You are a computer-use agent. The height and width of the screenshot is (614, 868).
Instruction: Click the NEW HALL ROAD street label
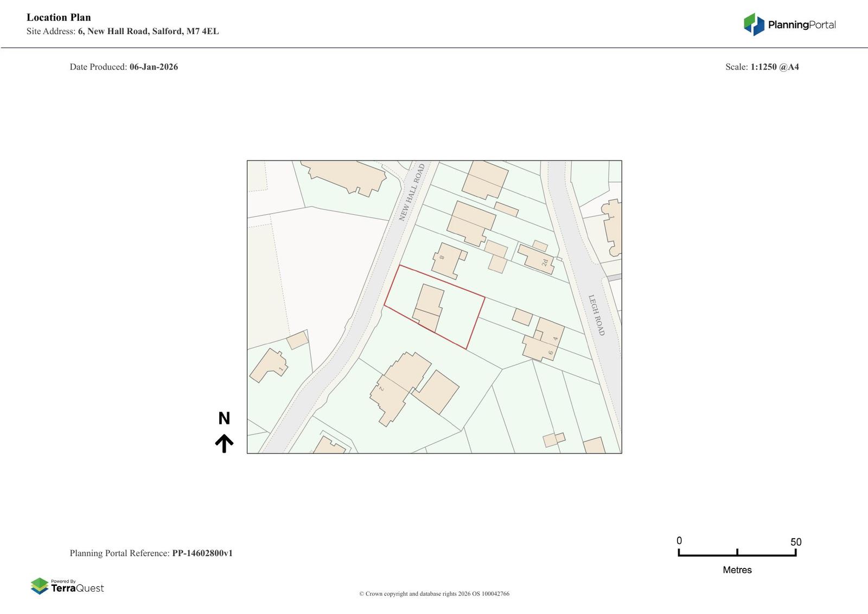click(412, 193)
